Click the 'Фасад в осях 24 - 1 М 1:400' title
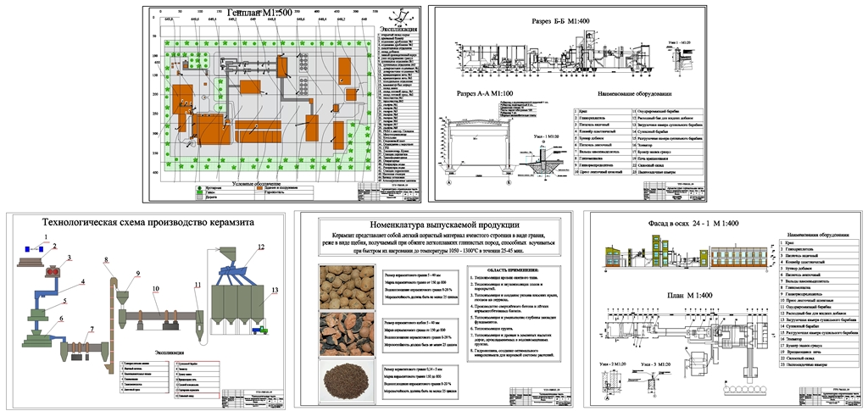Image resolution: width=868 pixels, height=411 pixels. coord(692,224)
